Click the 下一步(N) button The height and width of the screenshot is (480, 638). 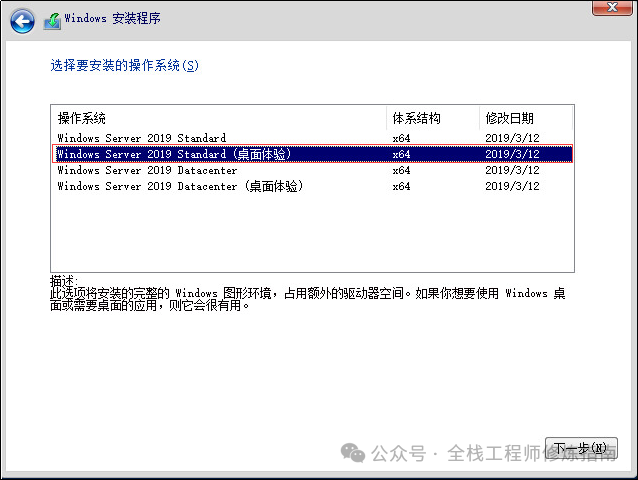[581, 448]
